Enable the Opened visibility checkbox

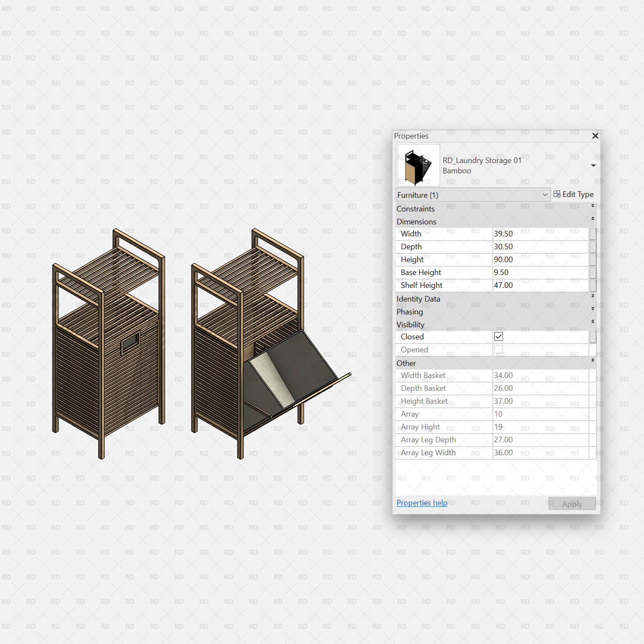(498, 350)
